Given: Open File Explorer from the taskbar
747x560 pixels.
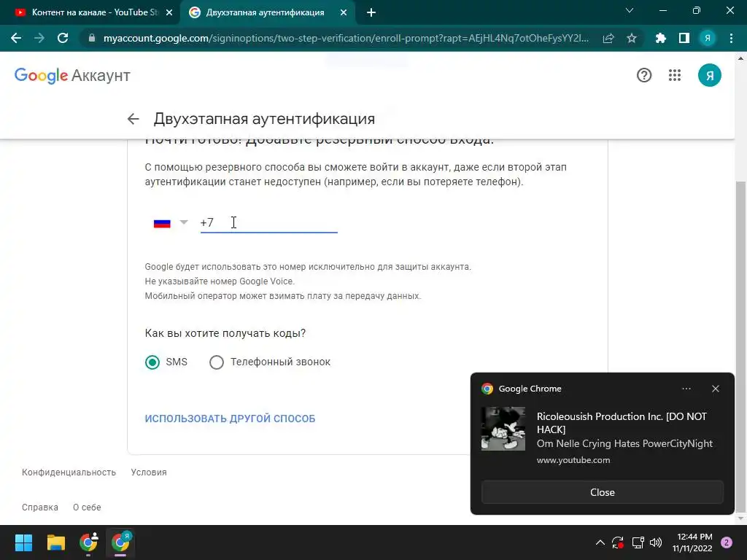Looking at the screenshot, I should coord(55,542).
